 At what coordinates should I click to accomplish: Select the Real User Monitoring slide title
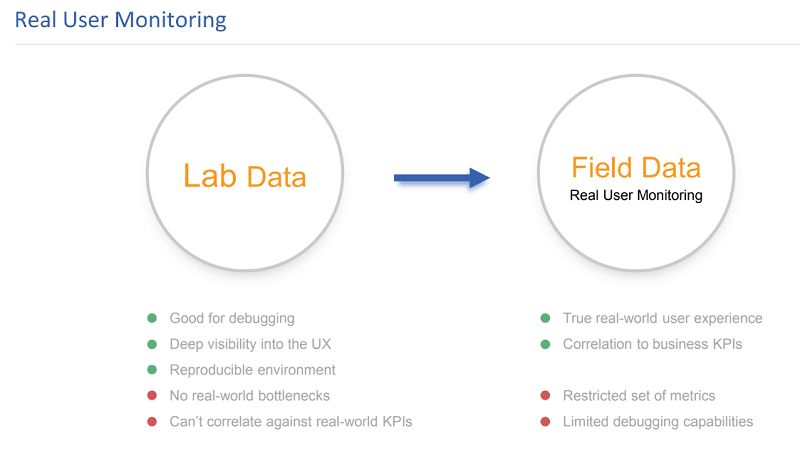coord(120,20)
